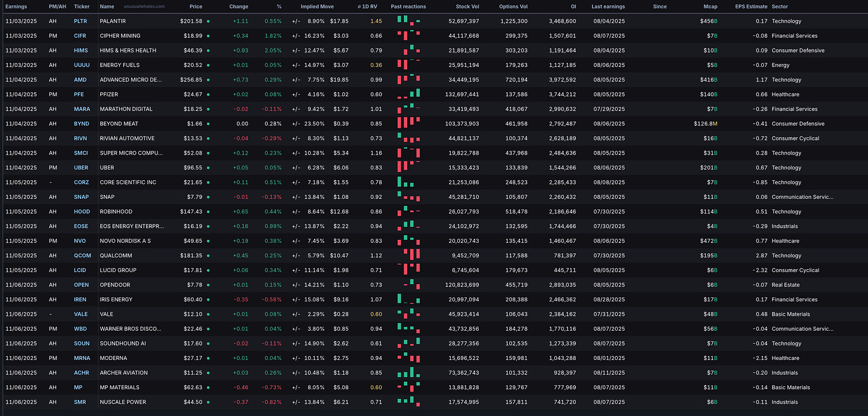Open the UUUU ticker link
Image resolution: width=868 pixels, height=416 pixels.
click(82, 65)
